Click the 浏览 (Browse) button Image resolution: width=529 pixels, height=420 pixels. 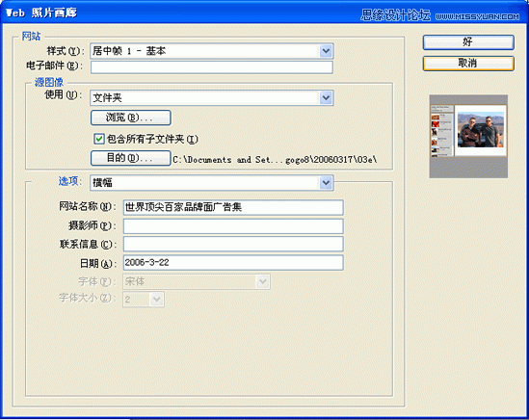130,118
